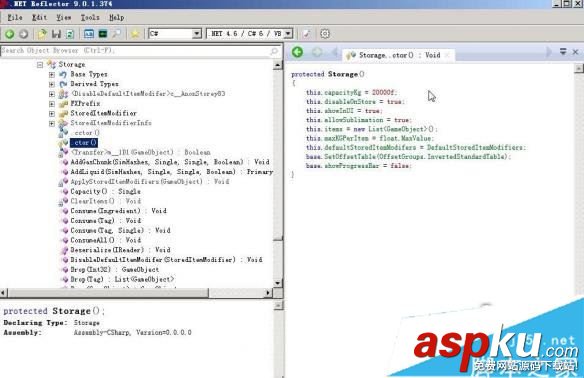
Task: Close the Storage..ctor() tab
Action: click(x=447, y=55)
